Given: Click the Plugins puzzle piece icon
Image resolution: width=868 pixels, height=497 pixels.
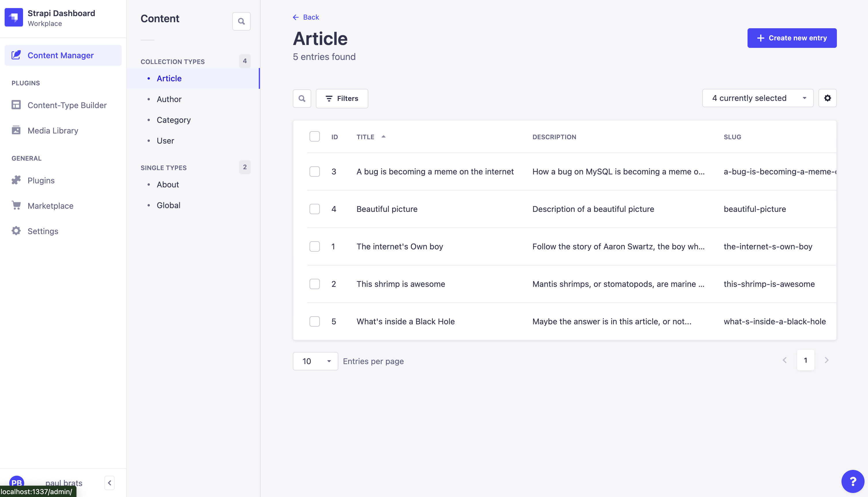Looking at the screenshot, I should point(16,180).
